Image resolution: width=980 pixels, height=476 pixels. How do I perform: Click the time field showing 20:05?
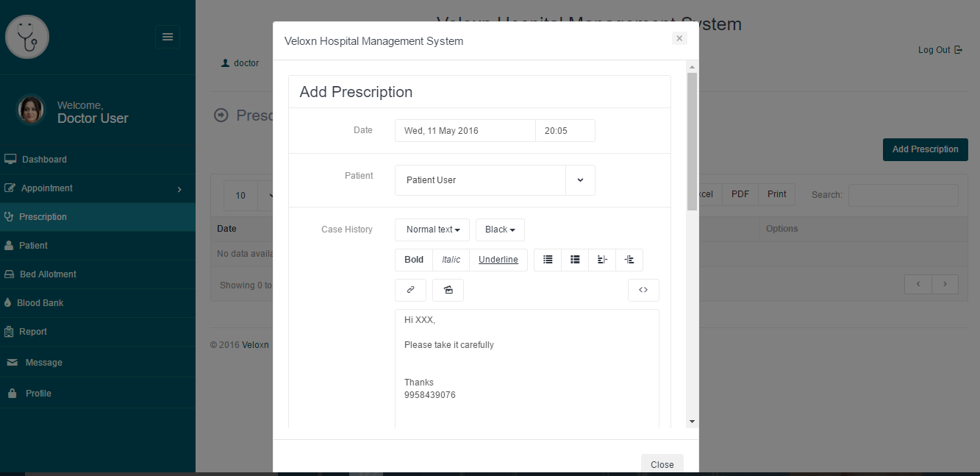click(565, 131)
